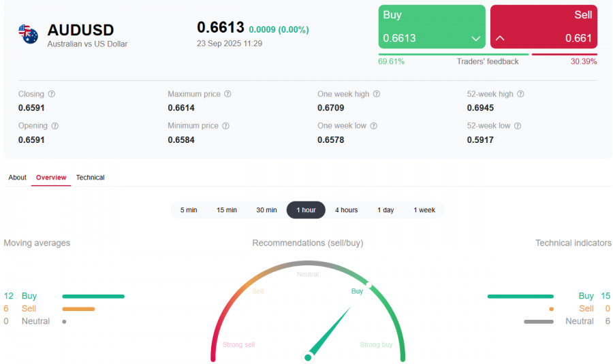Click the AUDUSD Australia-US flag icon
The image size is (613, 364).
28,34
